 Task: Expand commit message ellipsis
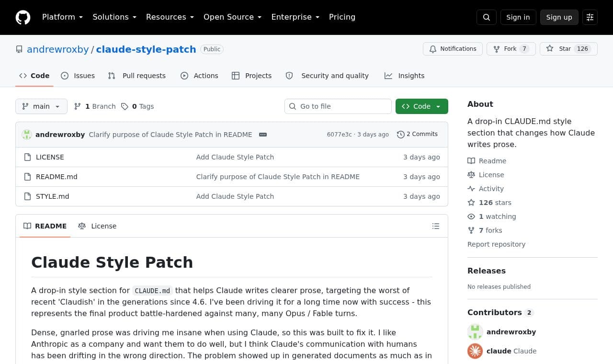[263, 135]
